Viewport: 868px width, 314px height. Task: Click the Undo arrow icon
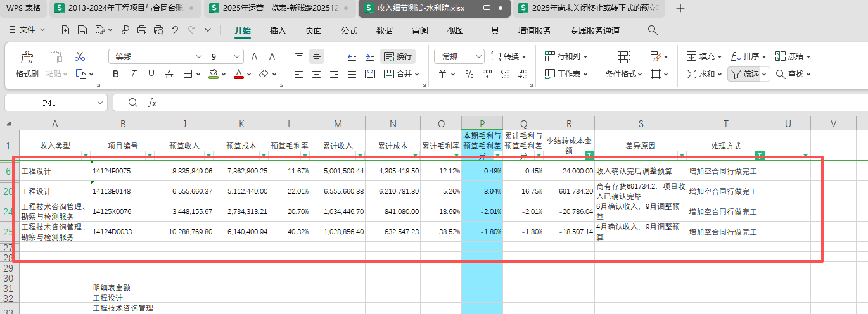(175, 30)
